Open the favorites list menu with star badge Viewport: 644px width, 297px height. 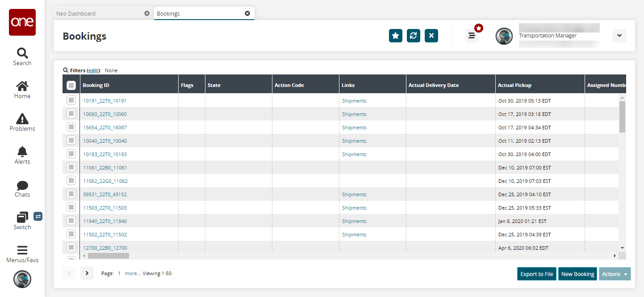[472, 36]
